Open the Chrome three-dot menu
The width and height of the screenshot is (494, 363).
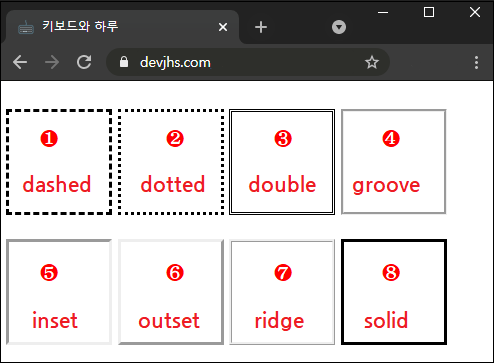pyautogui.click(x=476, y=62)
